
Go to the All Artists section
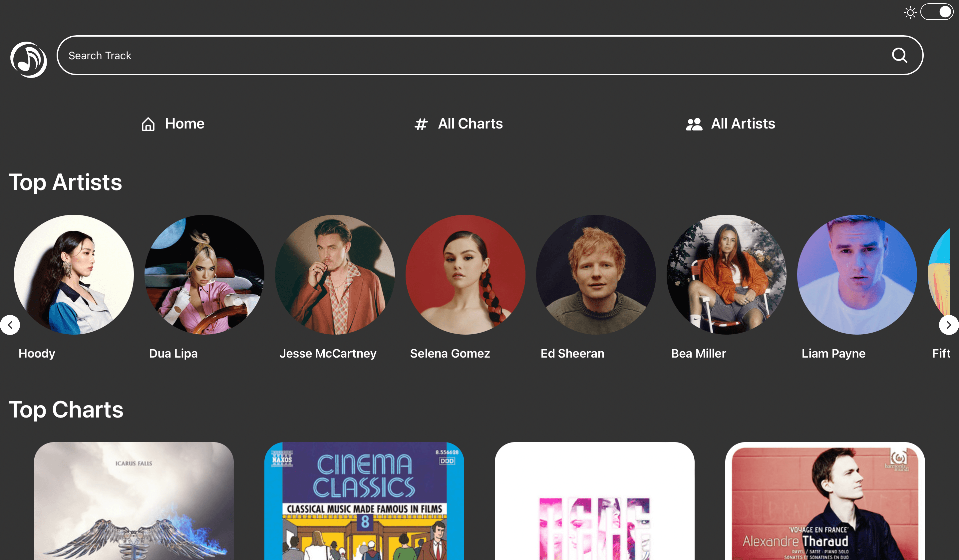tap(743, 124)
